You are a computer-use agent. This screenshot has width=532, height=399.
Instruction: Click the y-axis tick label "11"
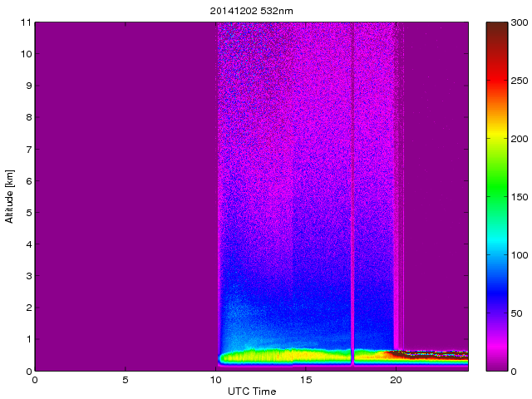(x=26, y=22)
